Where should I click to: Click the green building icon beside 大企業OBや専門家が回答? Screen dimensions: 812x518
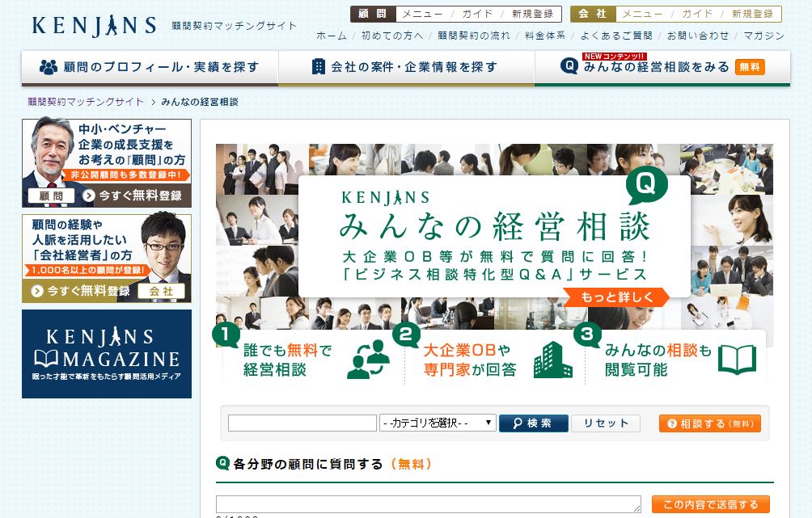point(552,359)
